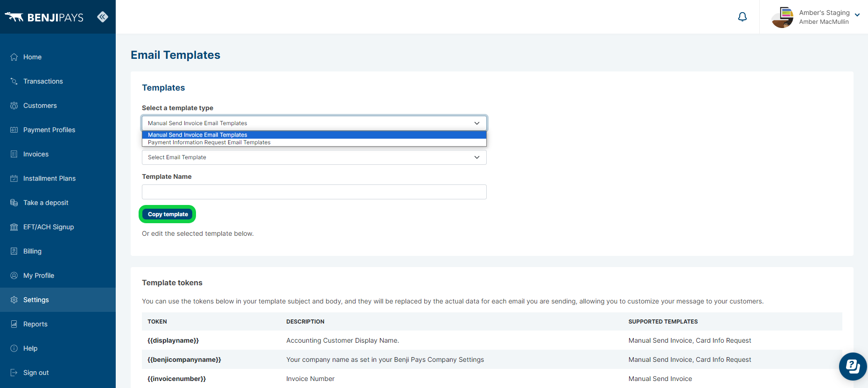
Task: Choose Manual Send Invoice Email Templates option
Action: pyautogui.click(x=314, y=135)
